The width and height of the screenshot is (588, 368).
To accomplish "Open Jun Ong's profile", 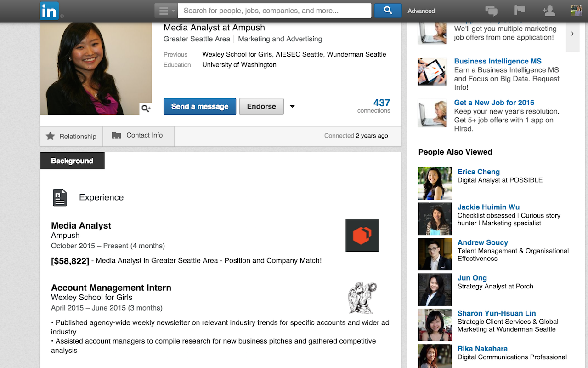I will 472,278.
